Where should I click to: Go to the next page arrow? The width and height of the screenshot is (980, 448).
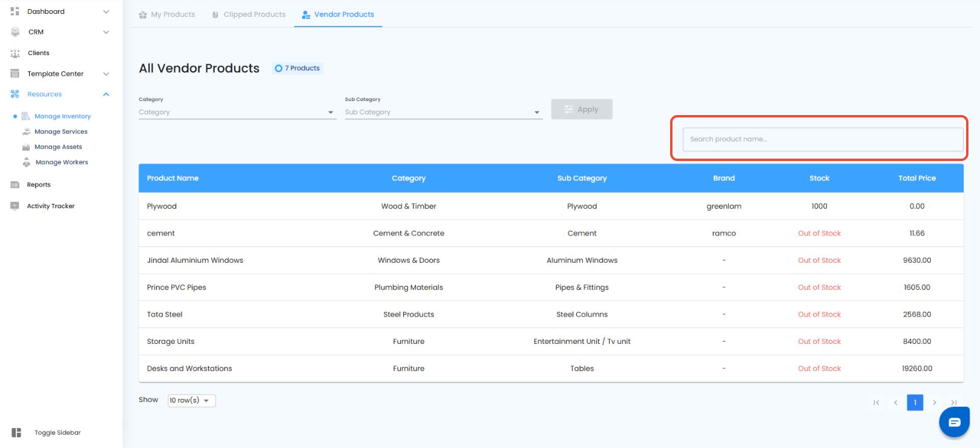click(934, 403)
